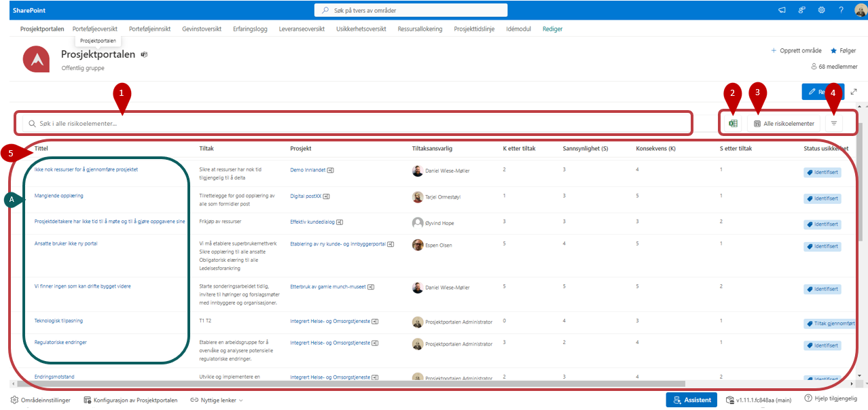Screen dimensions: 868x410
Task: Expand page to full screen icon
Action: click(x=854, y=92)
